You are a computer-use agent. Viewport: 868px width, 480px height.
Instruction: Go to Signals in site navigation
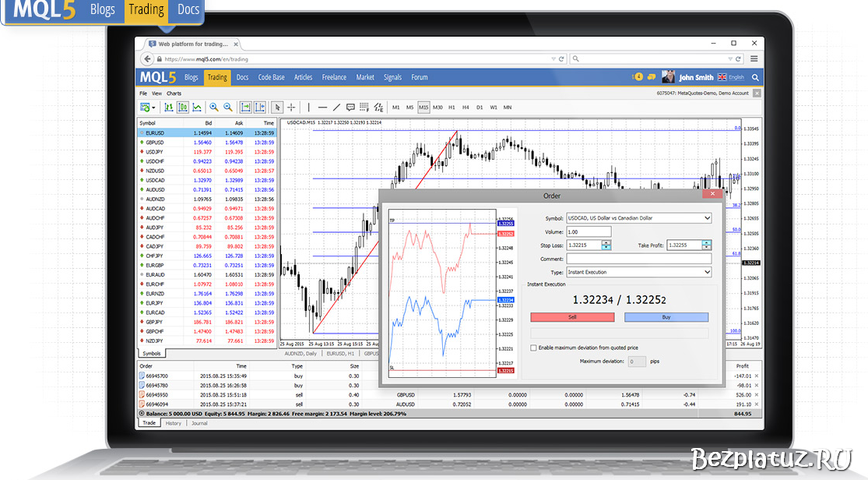(392, 78)
